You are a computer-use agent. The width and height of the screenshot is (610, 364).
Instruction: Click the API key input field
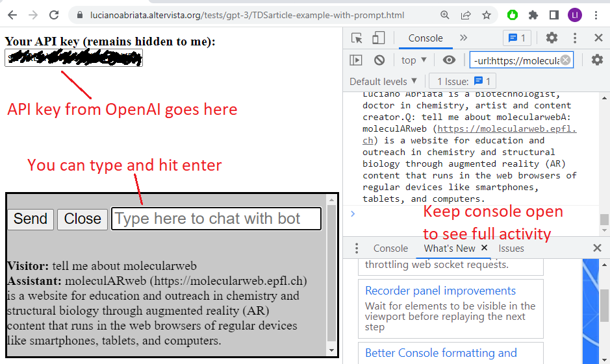coord(73,58)
